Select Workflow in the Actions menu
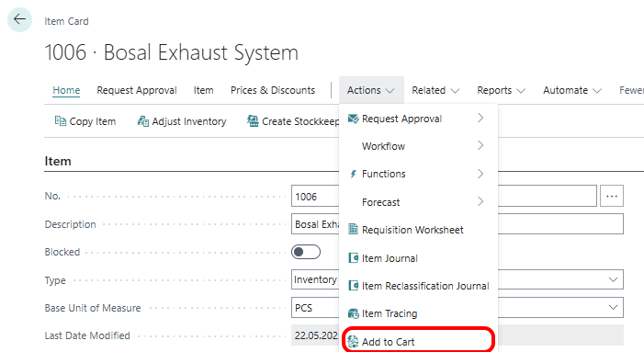The height and width of the screenshot is (352, 644). 383,146
